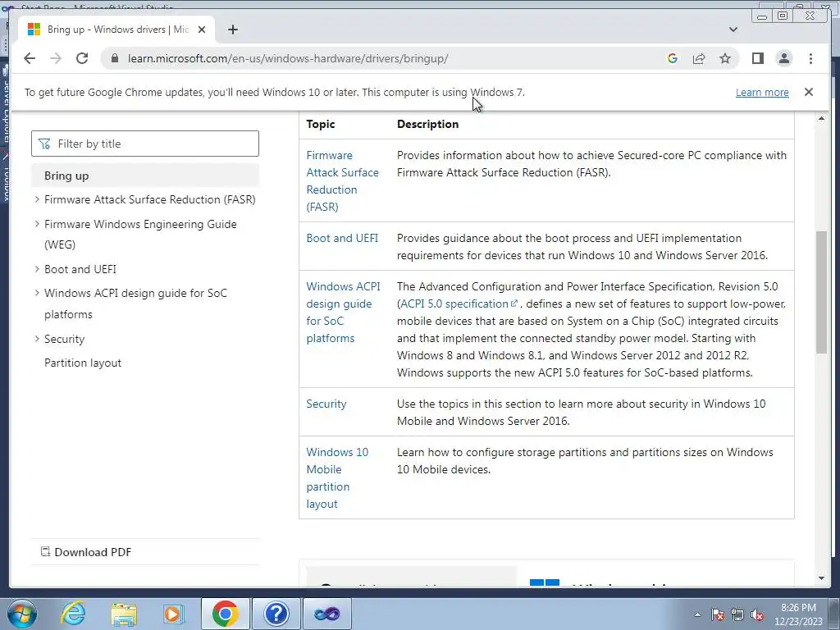Launch Internet Explorer from taskbar
This screenshot has height=630, width=840.
click(73, 614)
